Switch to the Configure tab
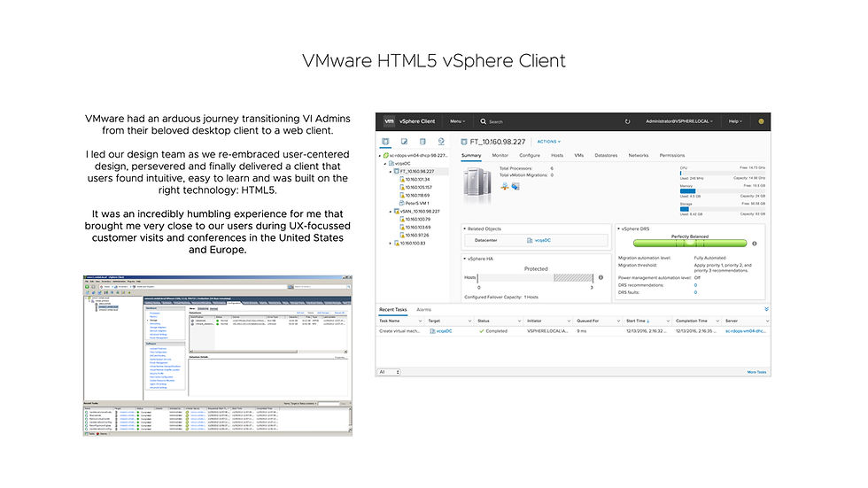Image resolution: width=868 pixels, height=488 pixels. 530,156
